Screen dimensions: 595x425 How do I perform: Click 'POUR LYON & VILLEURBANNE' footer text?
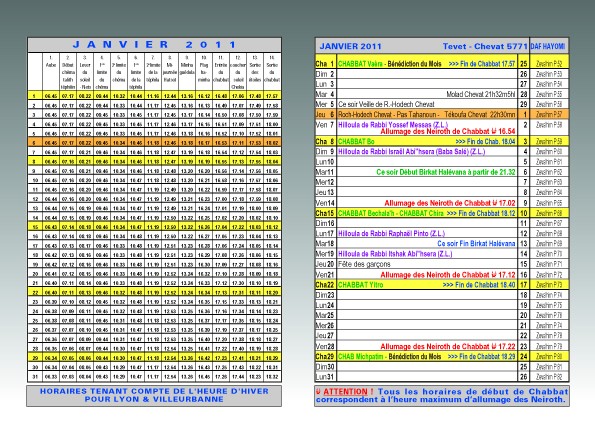click(x=154, y=399)
